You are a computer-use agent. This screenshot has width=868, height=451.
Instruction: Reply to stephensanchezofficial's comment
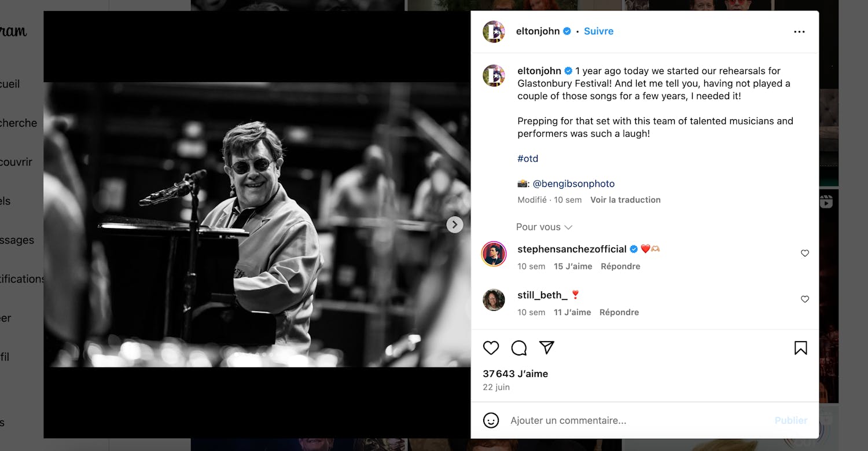pyautogui.click(x=620, y=266)
